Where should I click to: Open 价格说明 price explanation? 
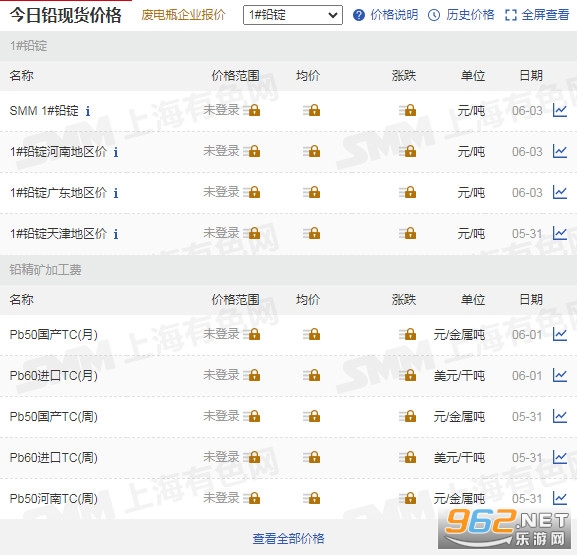[385, 15]
